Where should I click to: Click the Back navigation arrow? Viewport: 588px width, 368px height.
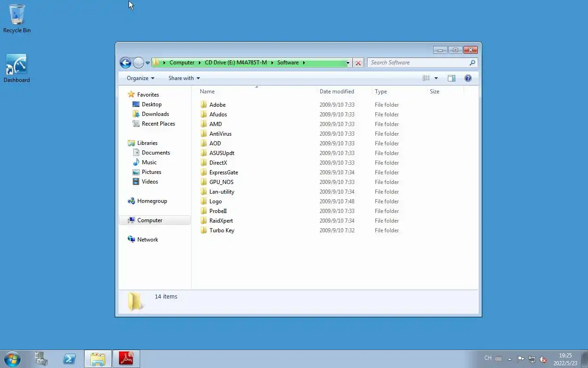[x=125, y=63]
